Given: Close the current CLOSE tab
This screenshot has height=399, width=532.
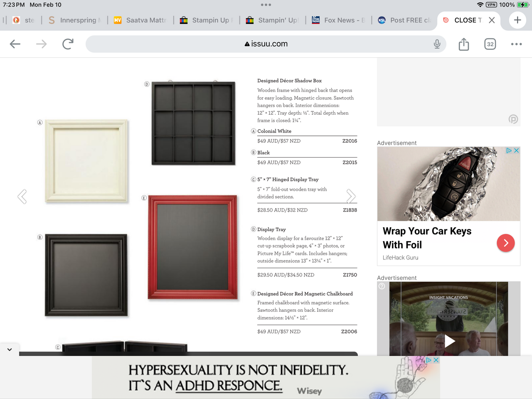Looking at the screenshot, I should coord(492,20).
